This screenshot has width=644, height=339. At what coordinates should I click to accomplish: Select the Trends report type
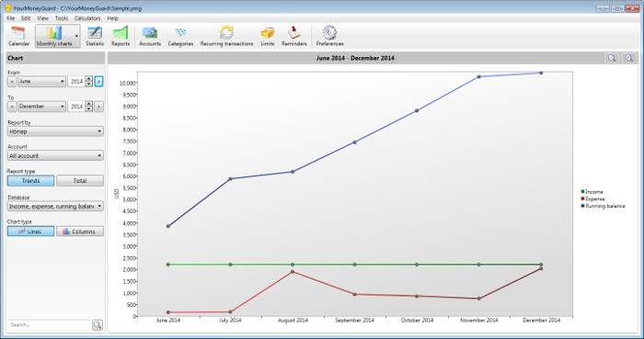[30, 181]
